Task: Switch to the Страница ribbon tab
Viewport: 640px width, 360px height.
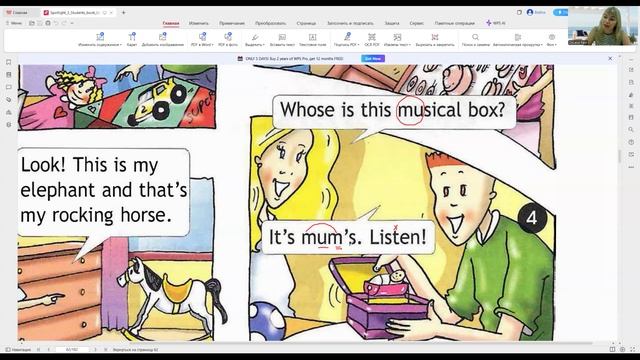Action: pos(306,23)
